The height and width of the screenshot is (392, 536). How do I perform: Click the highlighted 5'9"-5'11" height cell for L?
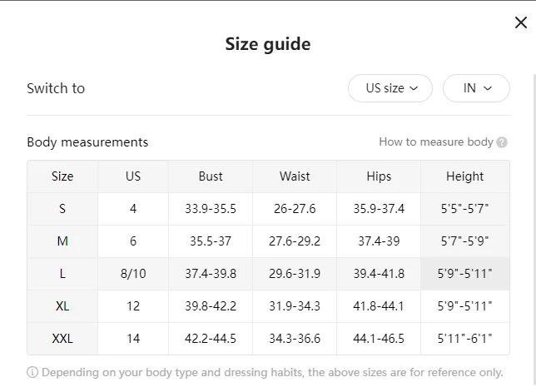[x=465, y=274]
